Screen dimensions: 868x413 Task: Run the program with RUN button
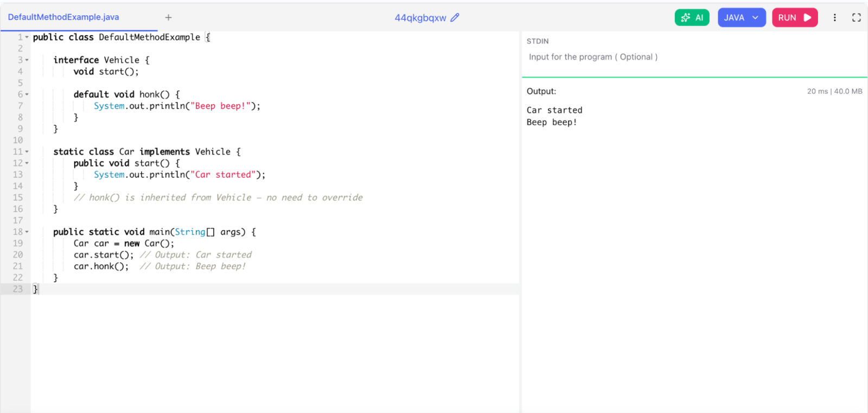pyautogui.click(x=795, y=17)
